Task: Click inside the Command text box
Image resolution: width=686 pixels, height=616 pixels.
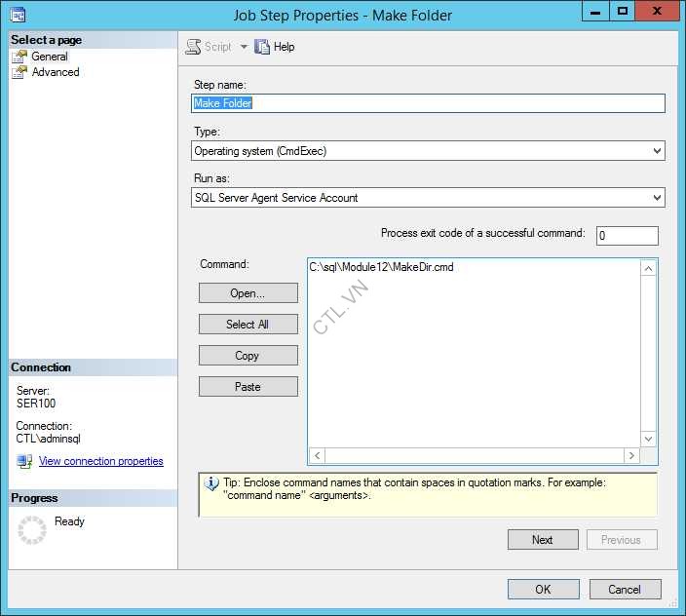Action: 474,353
